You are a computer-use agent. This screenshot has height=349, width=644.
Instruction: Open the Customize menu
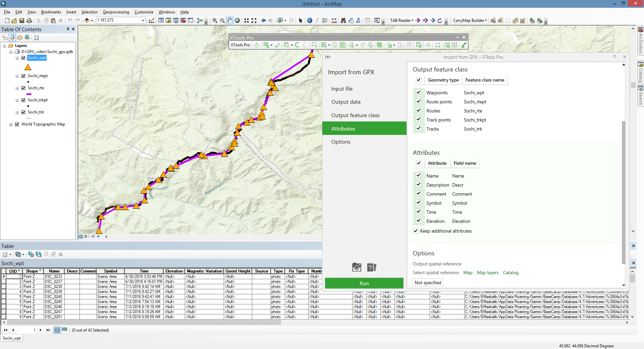144,12
